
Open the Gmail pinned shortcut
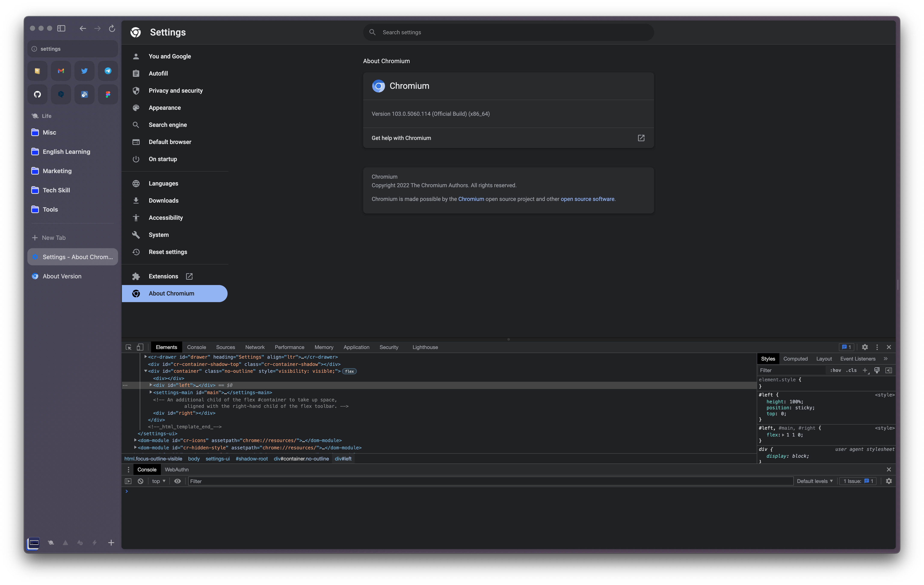pyautogui.click(x=61, y=71)
